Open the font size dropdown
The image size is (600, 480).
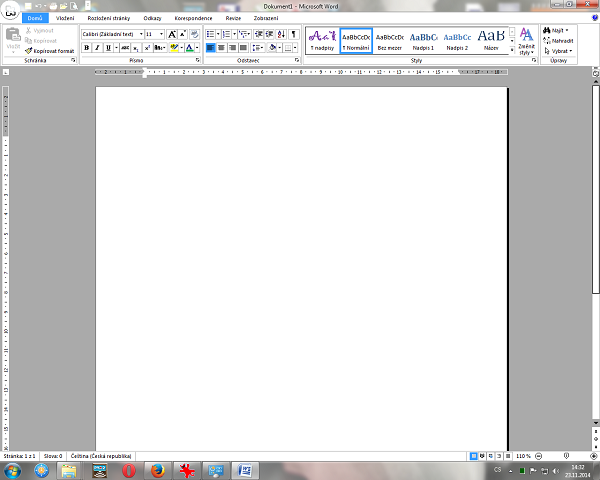160,33
